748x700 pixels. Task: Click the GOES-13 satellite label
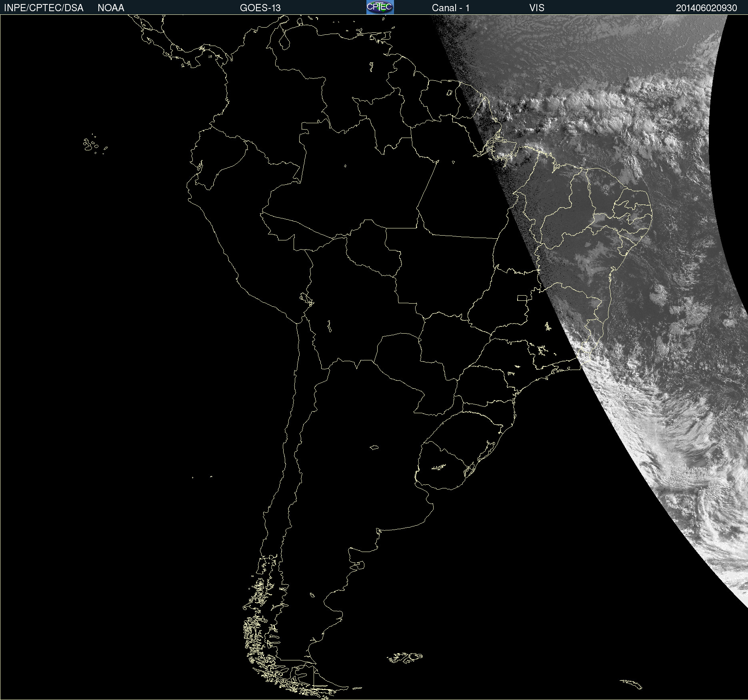click(x=260, y=8)
